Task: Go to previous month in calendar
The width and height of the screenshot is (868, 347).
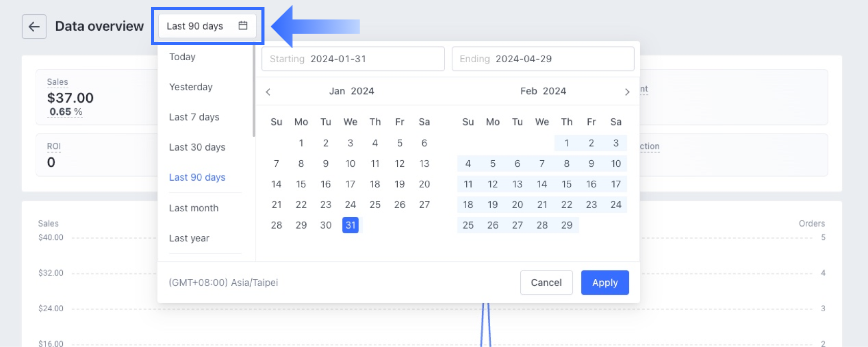Action: coord(268,92)
